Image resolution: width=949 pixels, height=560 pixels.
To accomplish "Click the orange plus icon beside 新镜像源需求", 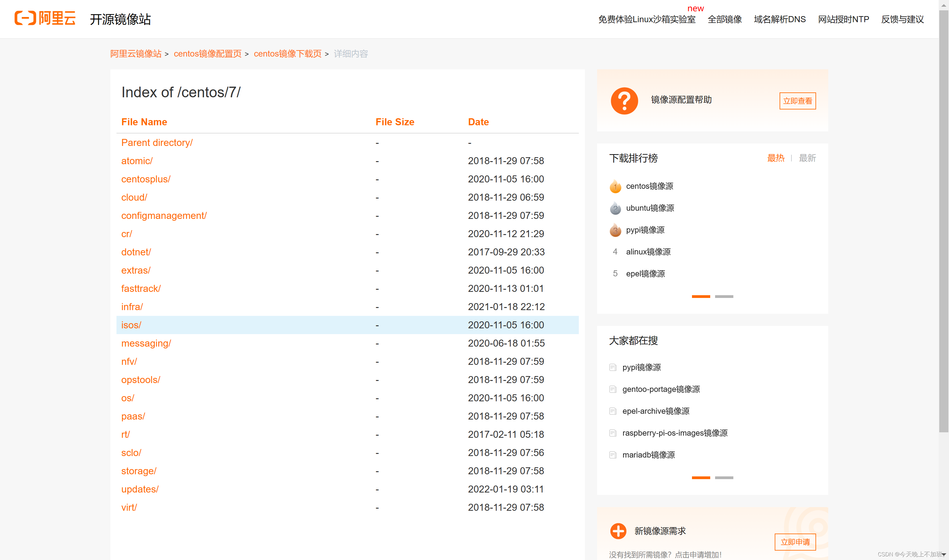I will 618,530.
